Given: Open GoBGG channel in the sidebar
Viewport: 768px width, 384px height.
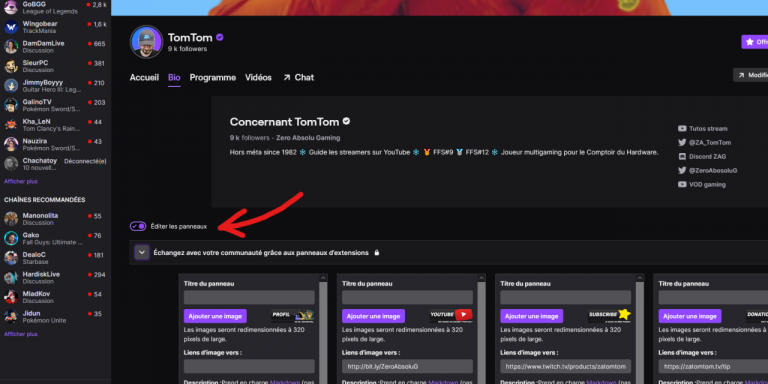Looking at the screenshot, I should [55, 7].
